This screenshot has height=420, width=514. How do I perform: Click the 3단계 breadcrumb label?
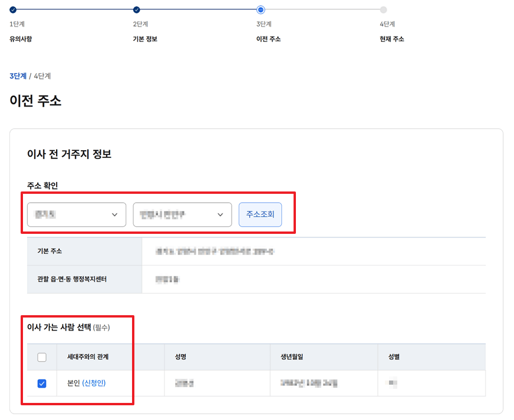coord(17,75)
